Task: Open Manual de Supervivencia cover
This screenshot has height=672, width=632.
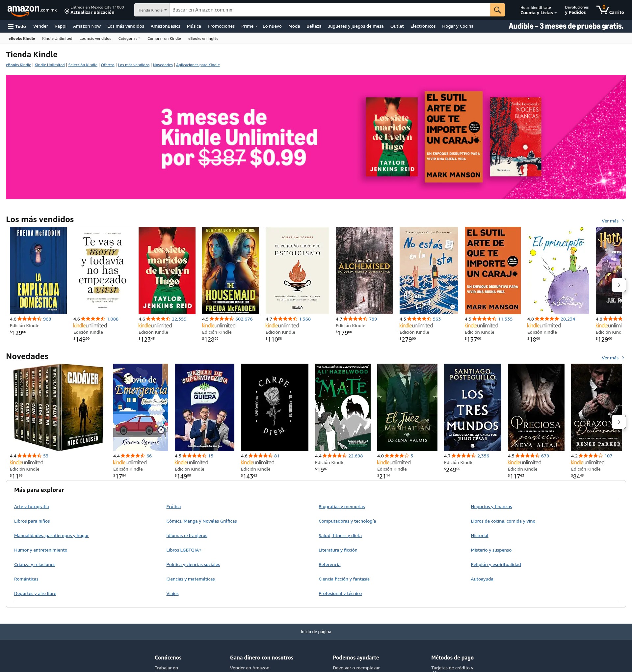Action: point(204,407)
